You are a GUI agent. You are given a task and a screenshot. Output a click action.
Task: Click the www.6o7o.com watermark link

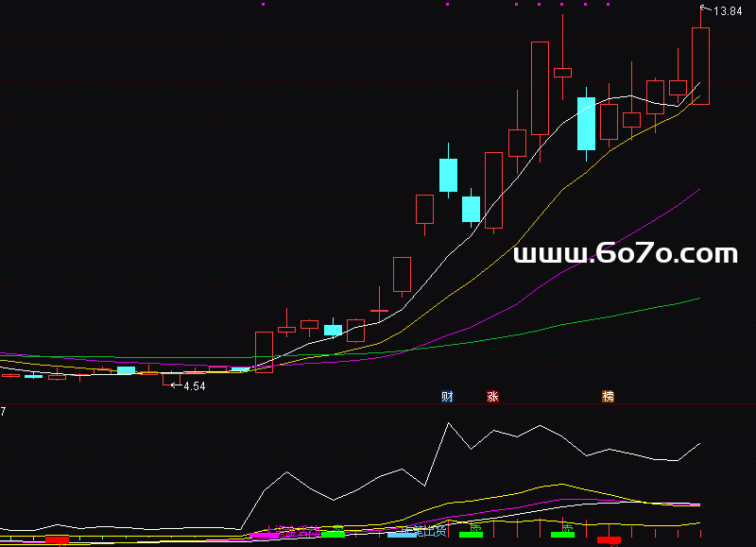pyautogui.click(x=626, y=254)
